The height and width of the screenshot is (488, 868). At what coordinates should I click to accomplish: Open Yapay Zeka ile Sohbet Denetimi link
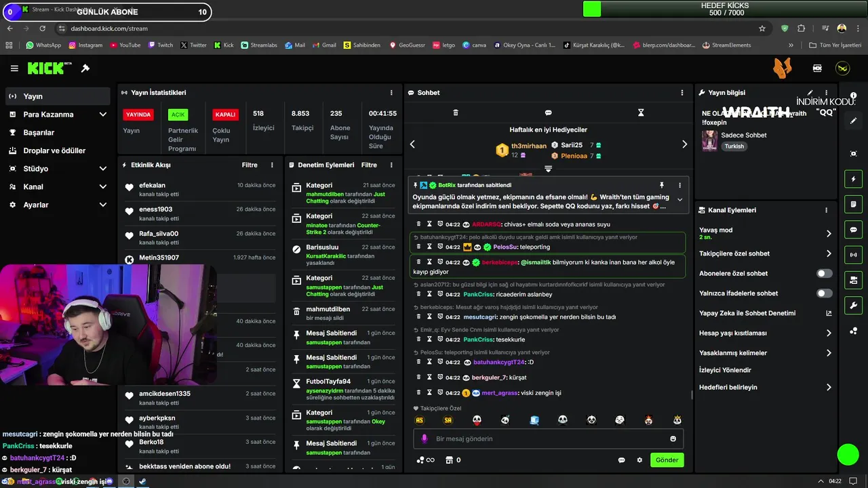coord(765,313)
